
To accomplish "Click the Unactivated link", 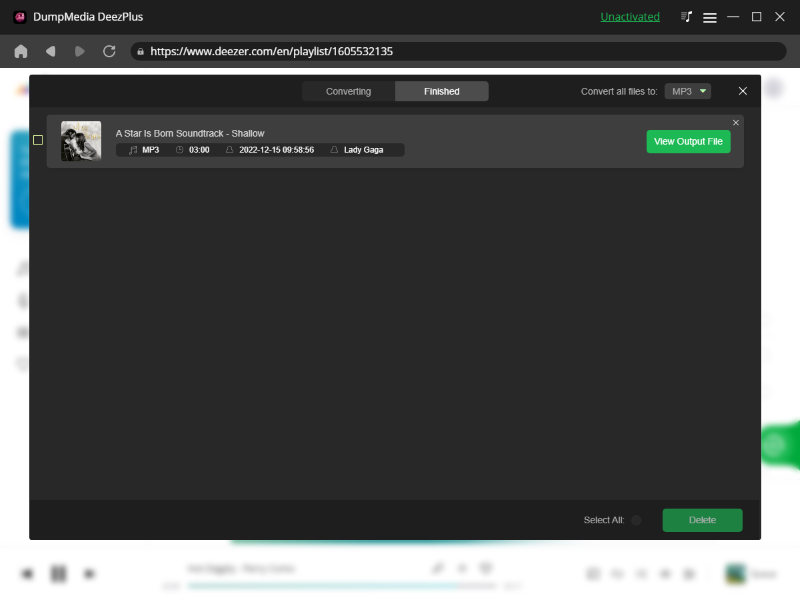I will pyautogui.click(x=630, y=16).
